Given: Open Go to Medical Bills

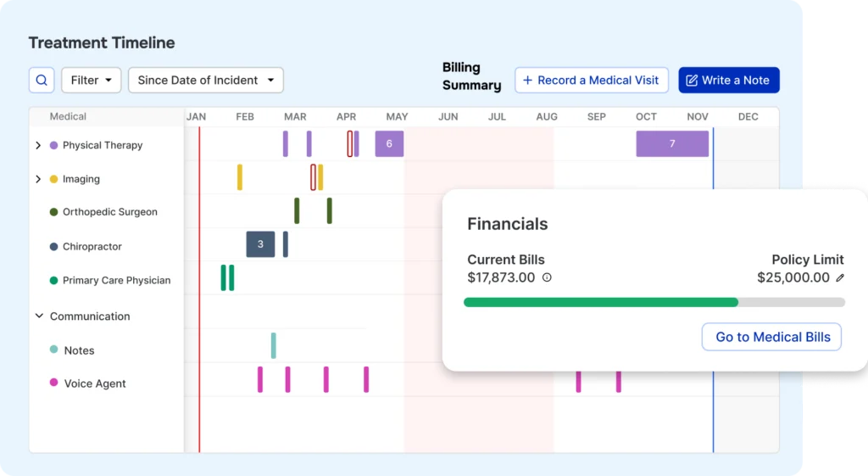Looking at the screenshot, I should tap(772, 337).
